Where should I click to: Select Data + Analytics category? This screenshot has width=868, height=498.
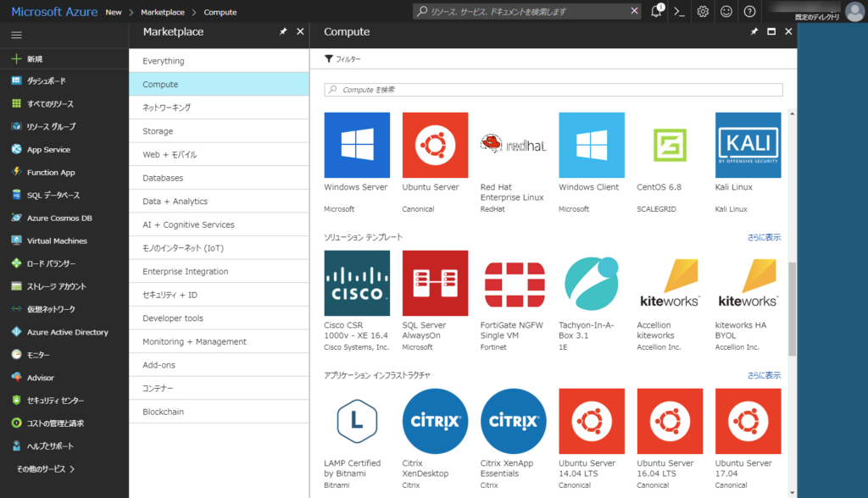[220, 201]
